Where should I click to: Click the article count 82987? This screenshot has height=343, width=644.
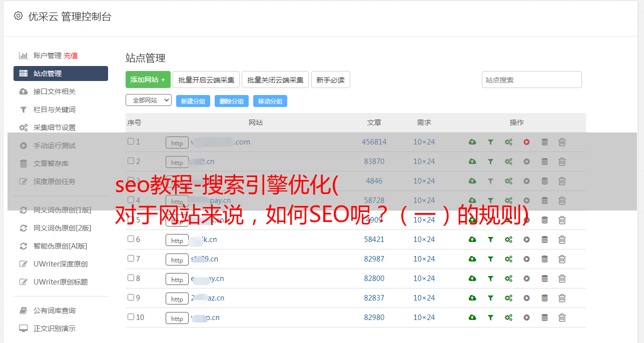click(x=374, y=259)
